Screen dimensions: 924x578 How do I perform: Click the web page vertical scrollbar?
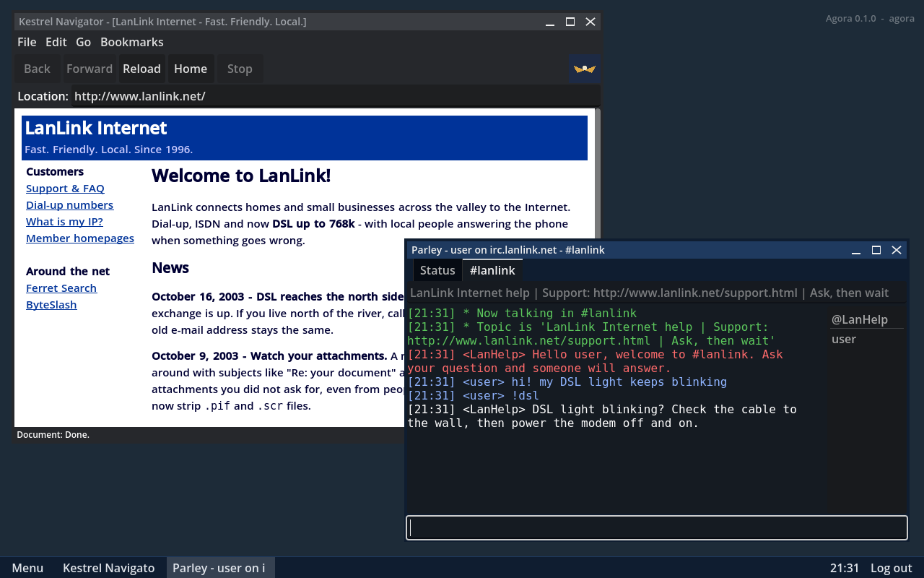[598, 267]
